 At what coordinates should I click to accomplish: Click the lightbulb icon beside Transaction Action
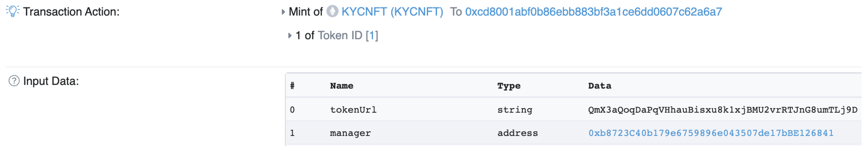pyautogui.click(x=12, y=11)
